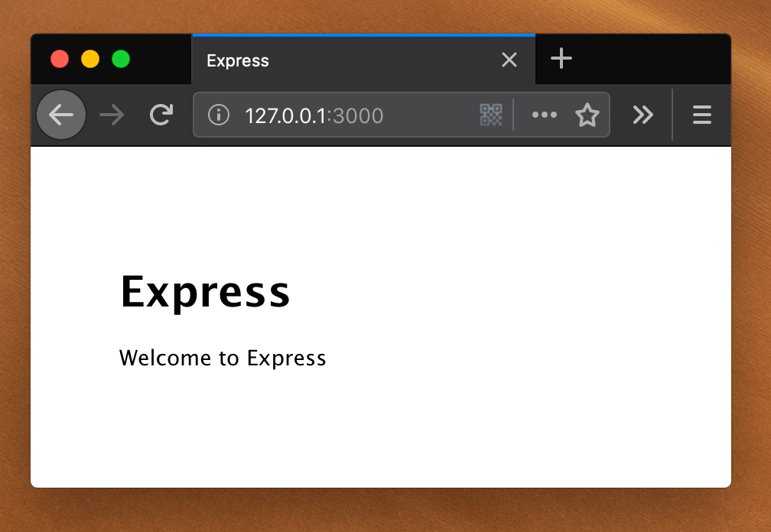The height and width of the screenshot is (532, 771).
Task: Bookmark this page with the star
Action: click(x=587, y=115)
